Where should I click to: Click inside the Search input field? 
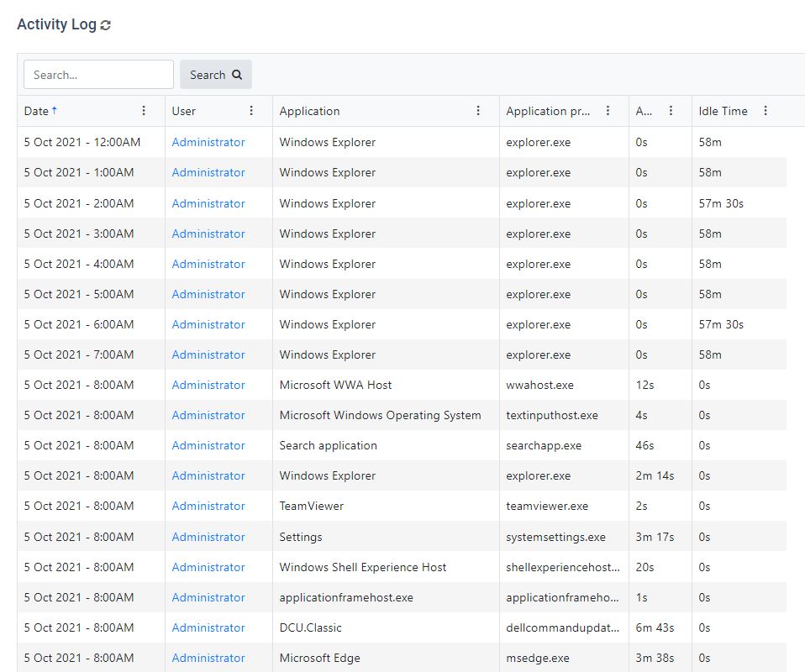[97, 74]
